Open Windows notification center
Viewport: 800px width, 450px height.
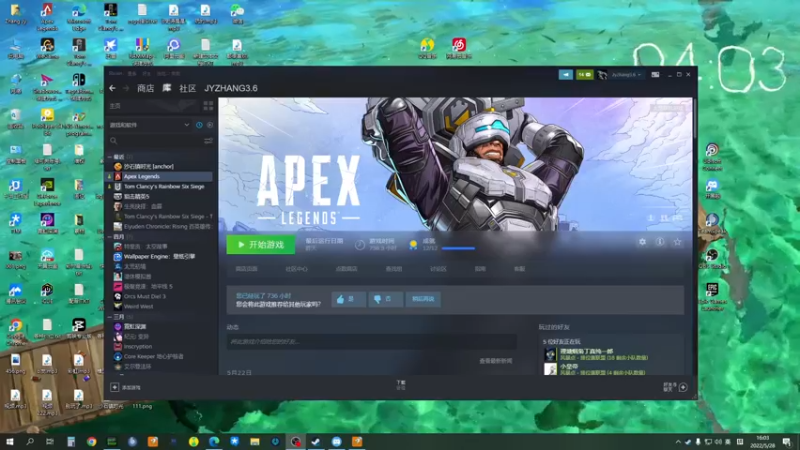[787, 441]
